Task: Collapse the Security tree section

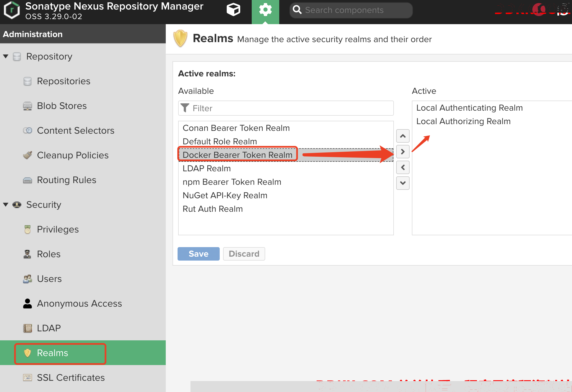Action: click(6, 205)
